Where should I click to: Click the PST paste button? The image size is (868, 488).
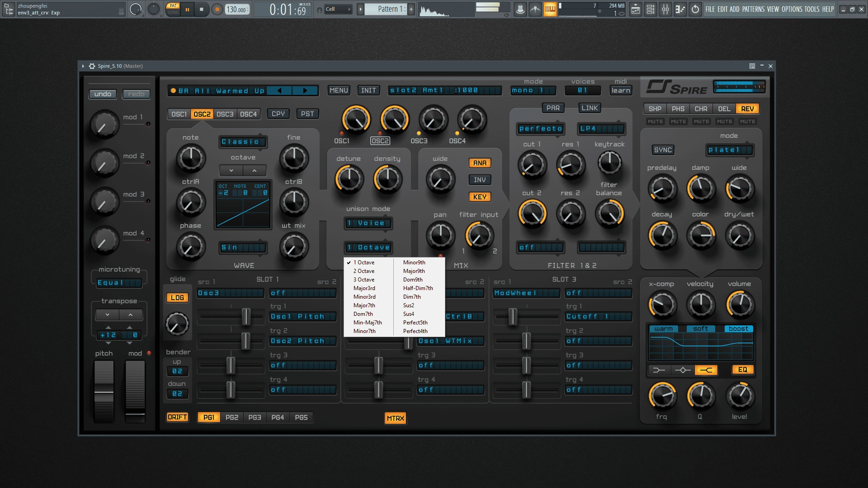click(307, 114)
